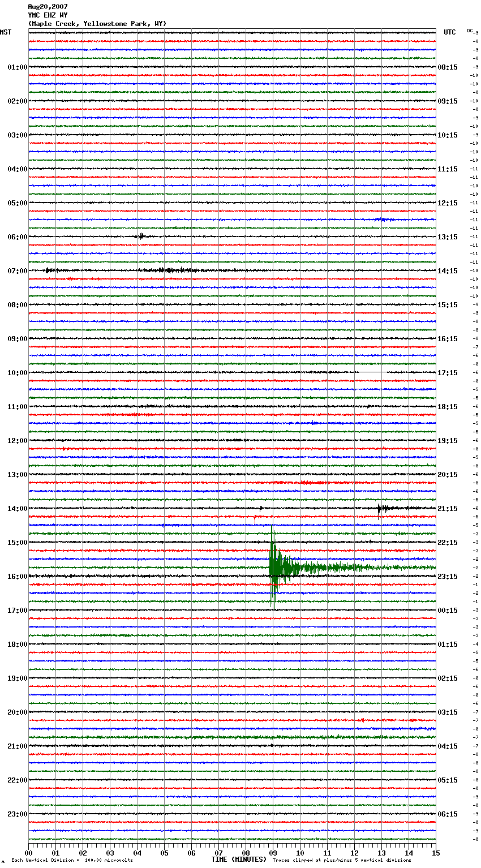Click the '03:00' MST time label
Image resolution: width=481 pixels, height=868 pixels.
(18, 135)
